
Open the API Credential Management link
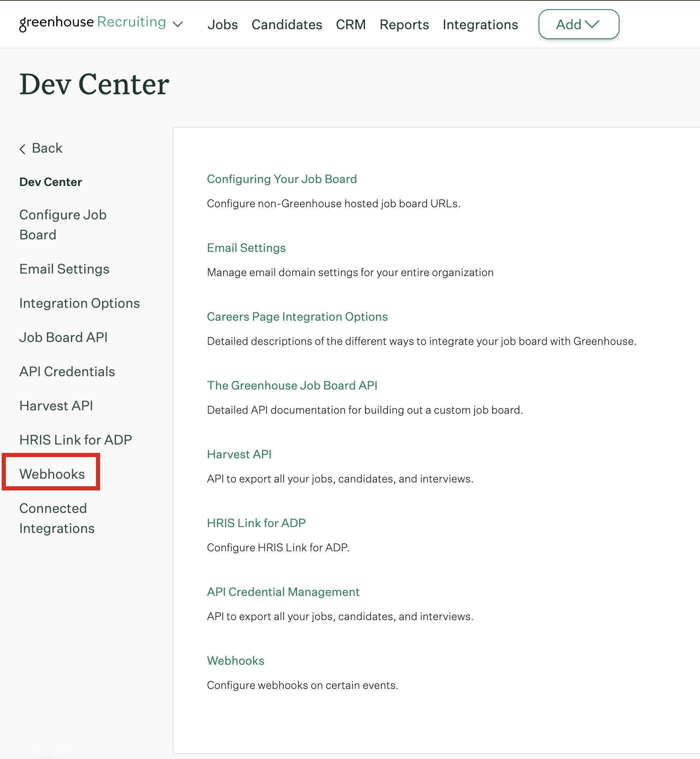(x=283, y=592)
